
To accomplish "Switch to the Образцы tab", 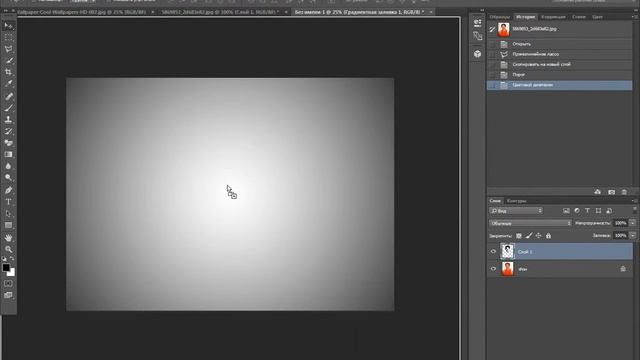I will coord(500,17).
